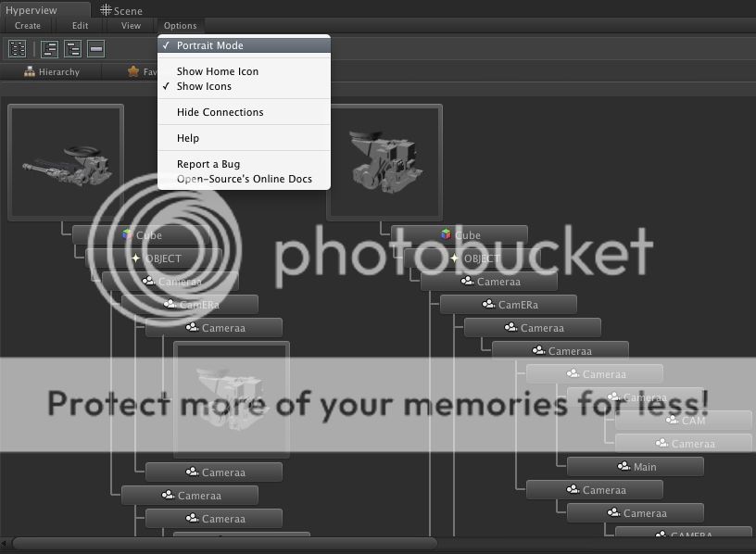756x554 pixels.
Task: Open Open-Source's Online Docs entry
Action: tap(244, 179)
